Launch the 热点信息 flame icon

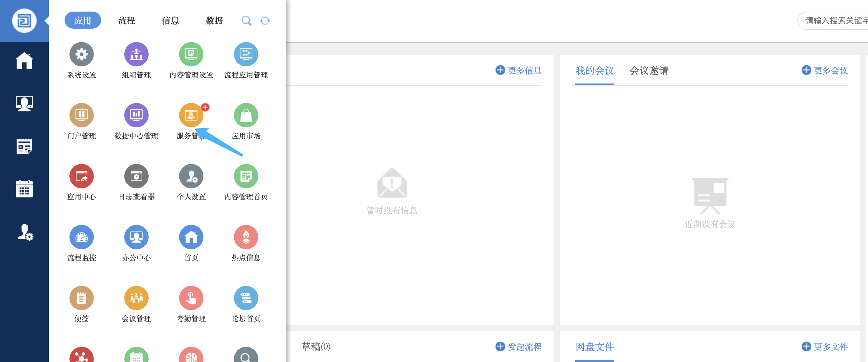[x=246, y=237]
